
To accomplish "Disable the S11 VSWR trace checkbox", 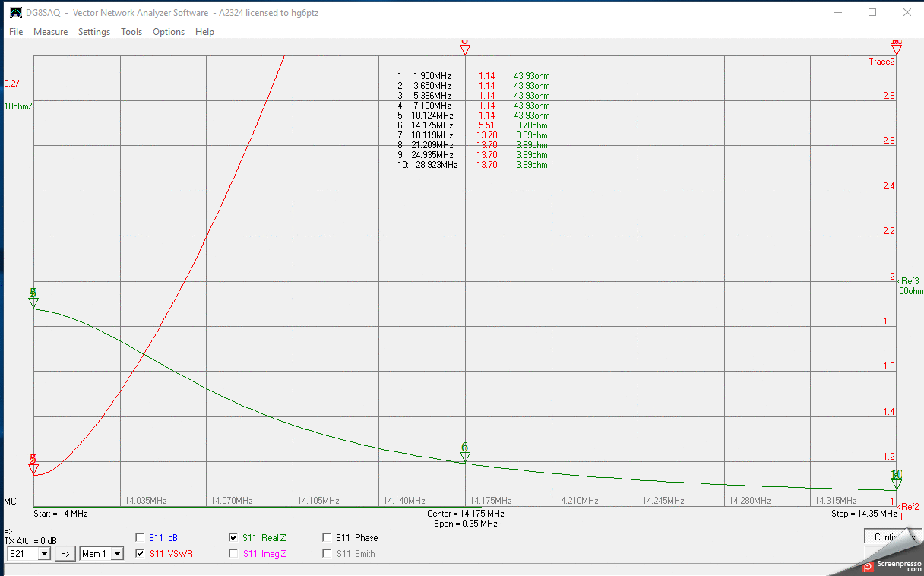I will pyautogui.click(x=140, y=554).
